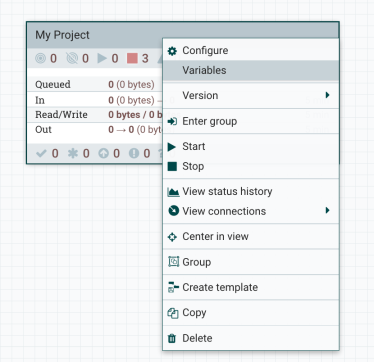Click the Copy icon in menu
This screenshot has height=362, width=374.
coord(173,313)
